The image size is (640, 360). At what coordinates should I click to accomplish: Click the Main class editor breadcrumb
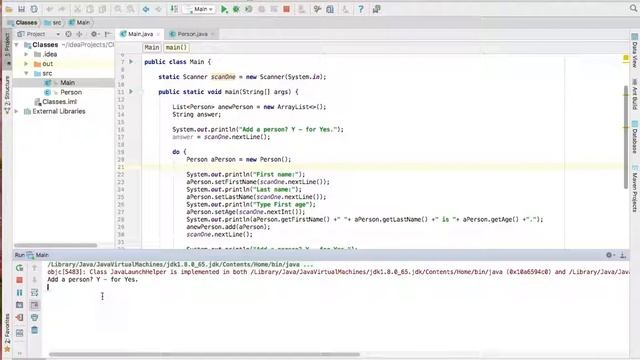pos(152,47)
